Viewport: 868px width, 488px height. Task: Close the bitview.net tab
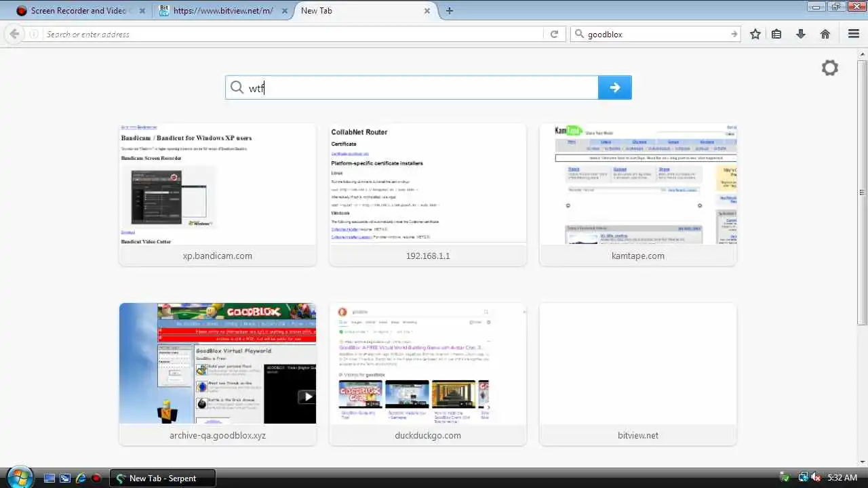tap(284, 11)
